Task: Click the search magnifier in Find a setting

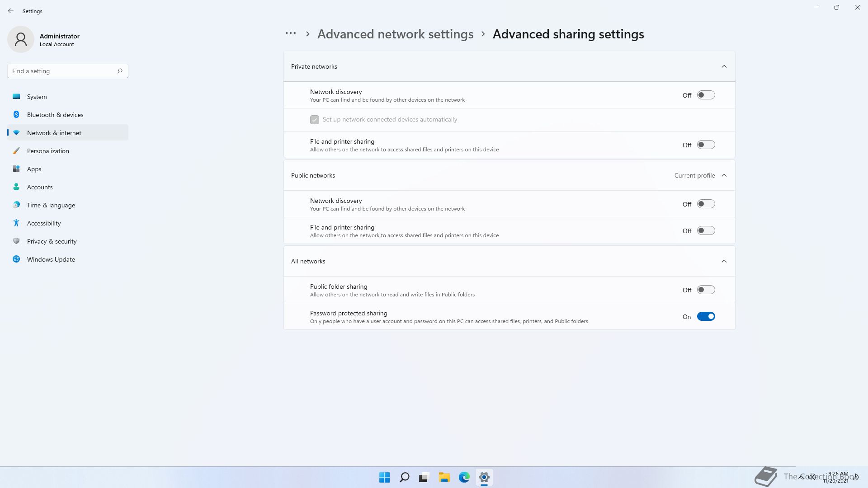Action: (x=120, y=71)
